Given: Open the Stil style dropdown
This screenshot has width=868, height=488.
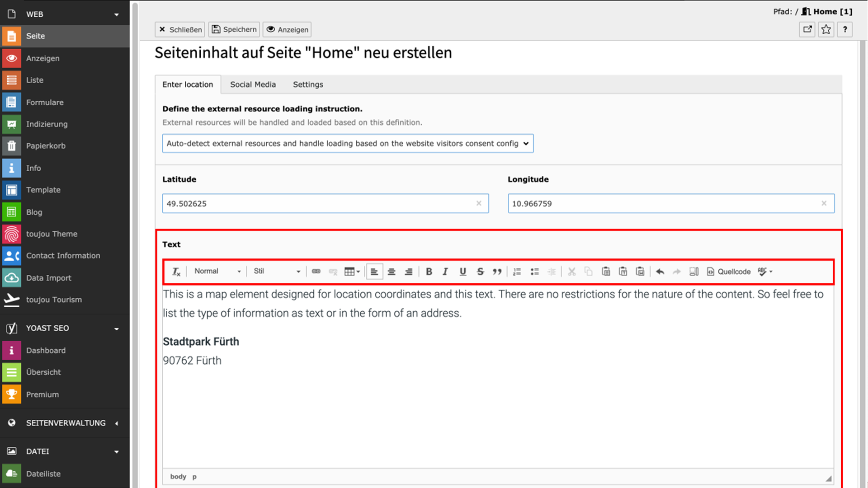Looking at the screenshot, I should pos(277,271).
